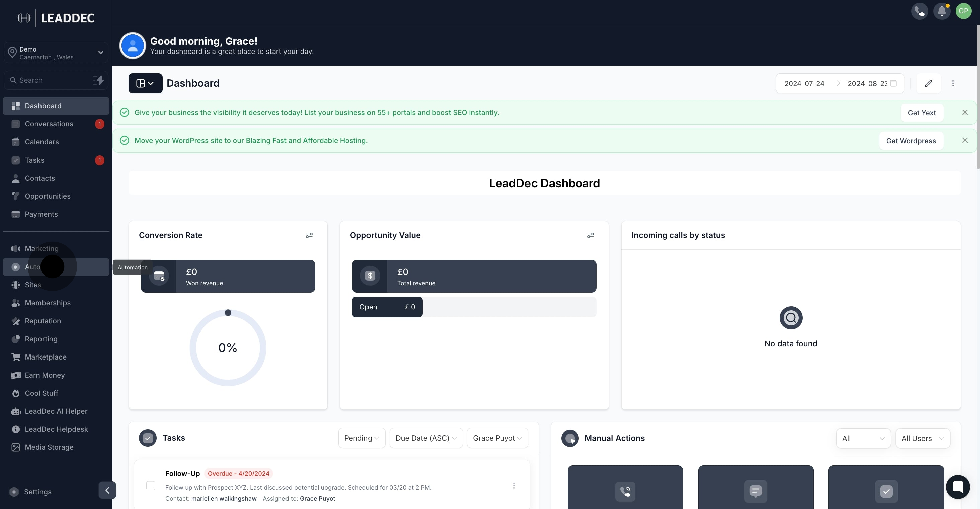Click the message manual action card
The image size is (980, 509).
pyautogui.click(x=755, y=487)
